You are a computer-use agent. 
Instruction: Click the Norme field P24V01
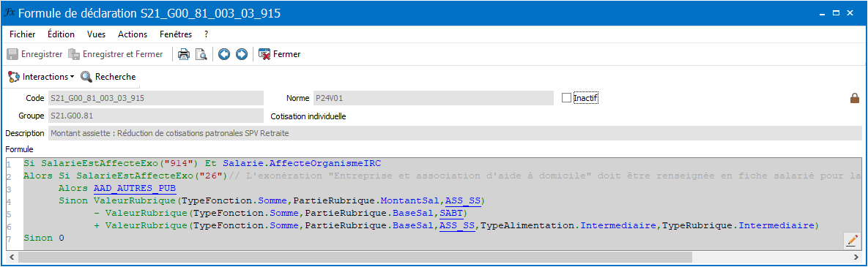(x=434, y=99)
